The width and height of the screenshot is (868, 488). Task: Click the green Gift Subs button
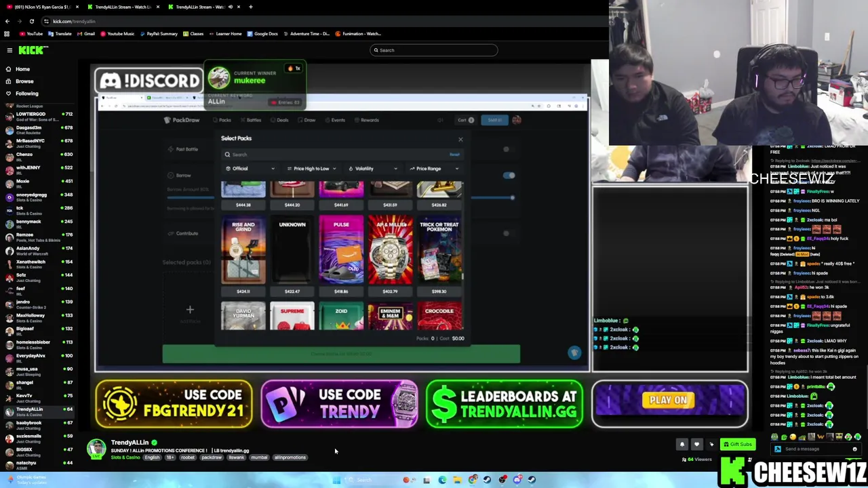(737, 445)
